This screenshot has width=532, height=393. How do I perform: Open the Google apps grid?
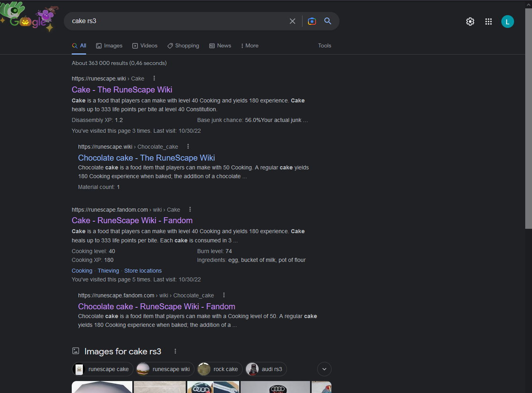coord(489,22)
